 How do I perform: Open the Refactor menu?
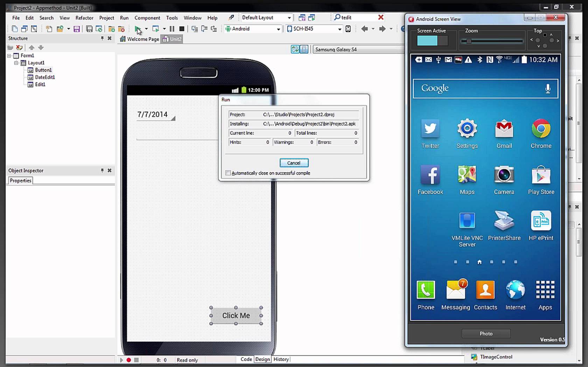click(x=84, y=18)
